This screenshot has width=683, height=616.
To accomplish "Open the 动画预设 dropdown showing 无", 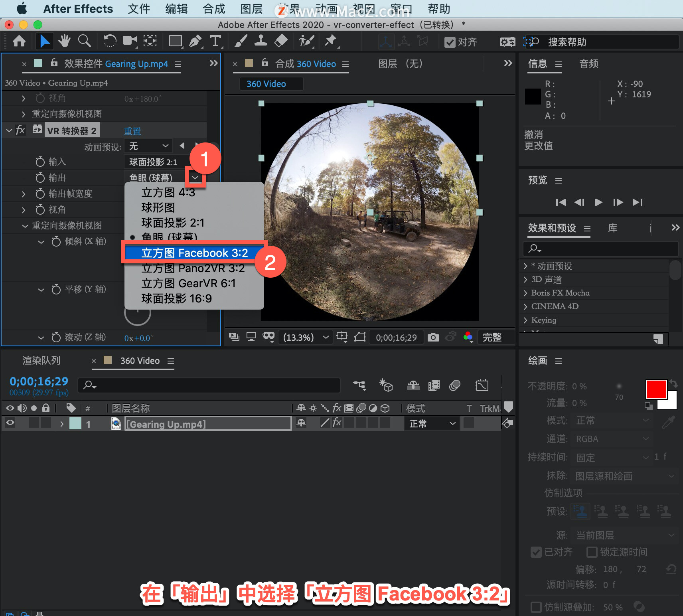I will pyautogui.click(x=148, y=146).
